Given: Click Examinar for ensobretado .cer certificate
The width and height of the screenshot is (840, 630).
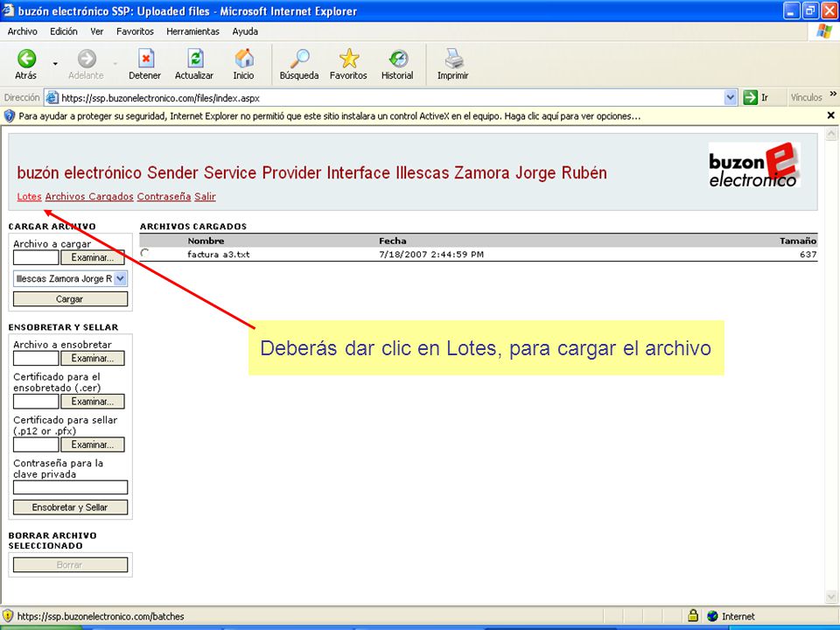Looking at the screenshot, I should (93, 402).
